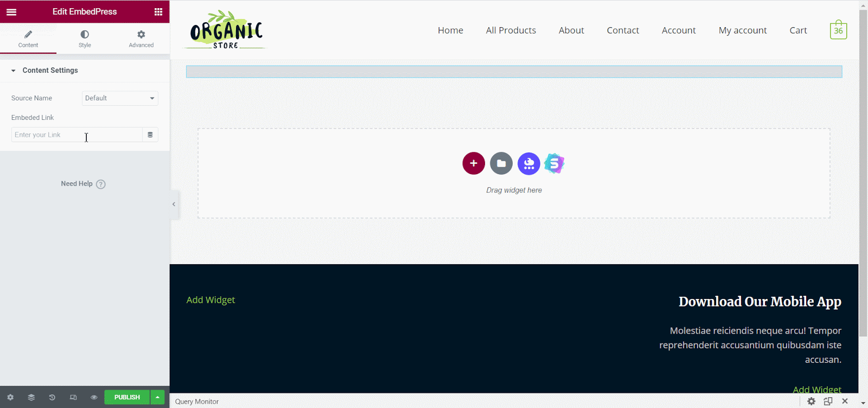
Task: Click the Enter your Link input field
Action: click(76, 135)
